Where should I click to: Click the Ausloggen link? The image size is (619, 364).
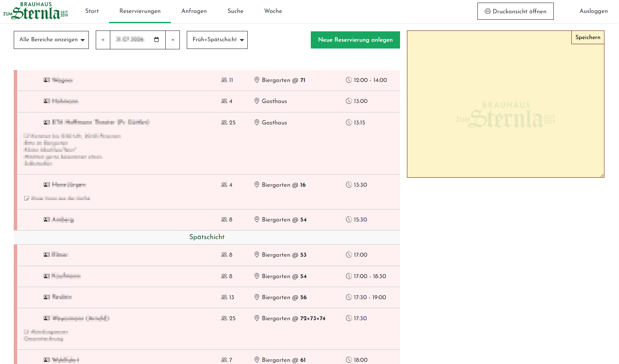pyautogui.click(x=594, y=11)
